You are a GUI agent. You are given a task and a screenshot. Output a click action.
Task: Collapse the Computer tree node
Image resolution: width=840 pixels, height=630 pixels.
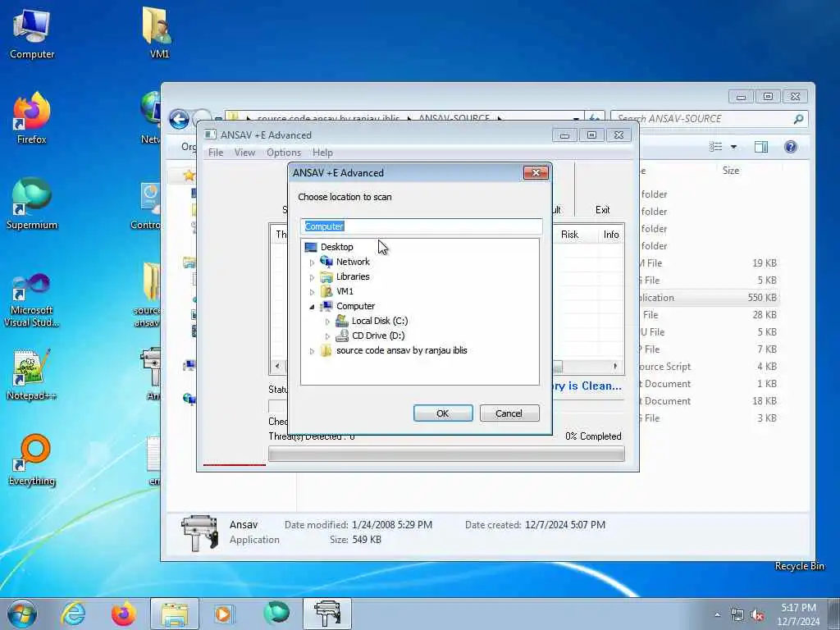click(312, 307)
